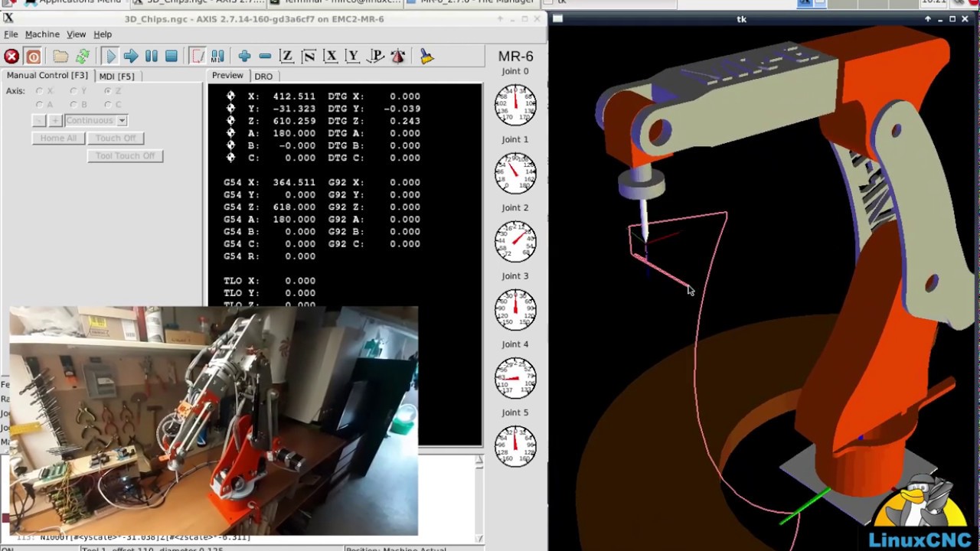Switch to Z top view
This screenshot has width=980, height=551.
tap(286, 56)
